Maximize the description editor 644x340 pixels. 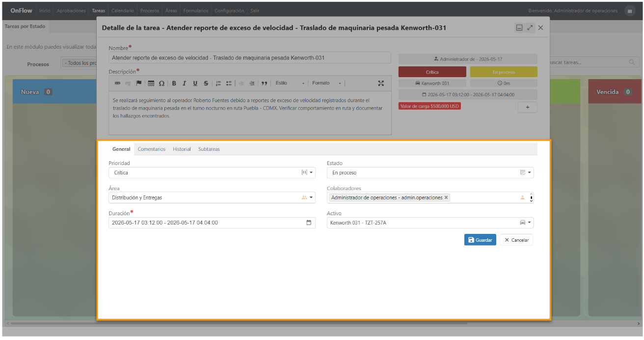[381, 83]
